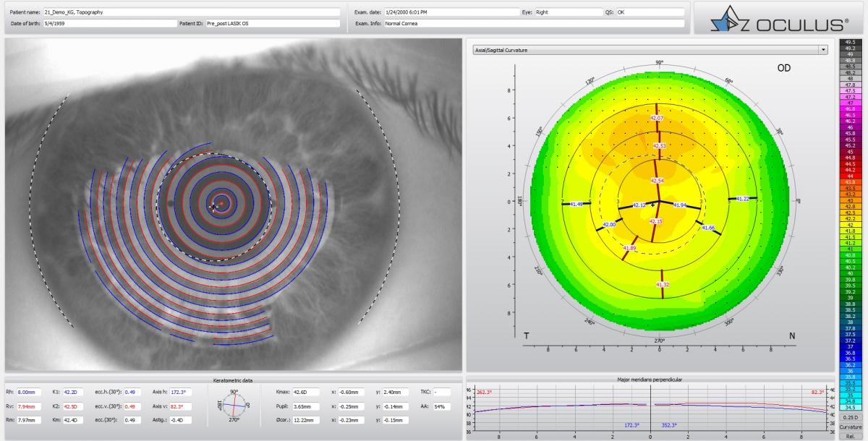The image size is (868, 441).
Task: Click the 42.54 marker on topography map
Action: coord(658,181)
